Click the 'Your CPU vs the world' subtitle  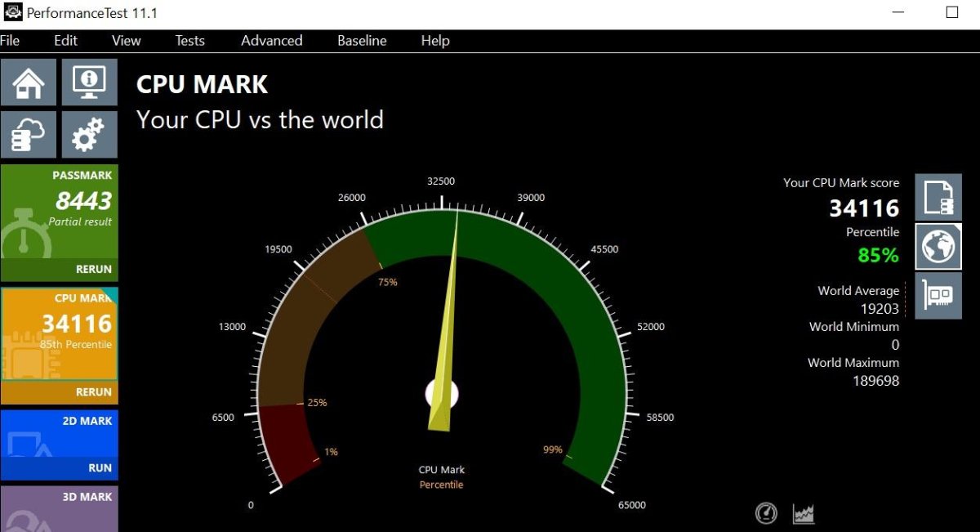click(x=260, y=120)
